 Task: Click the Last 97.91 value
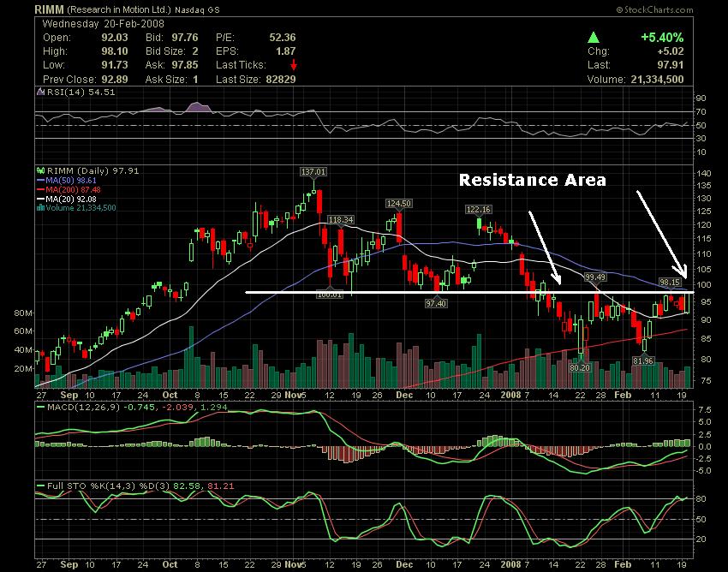670,64
